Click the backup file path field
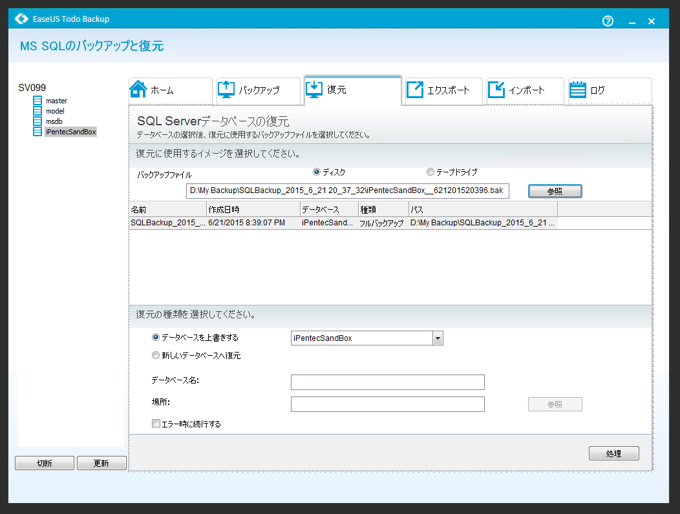The height and width of the screenshot is (514, 680). tap(348, 191)
